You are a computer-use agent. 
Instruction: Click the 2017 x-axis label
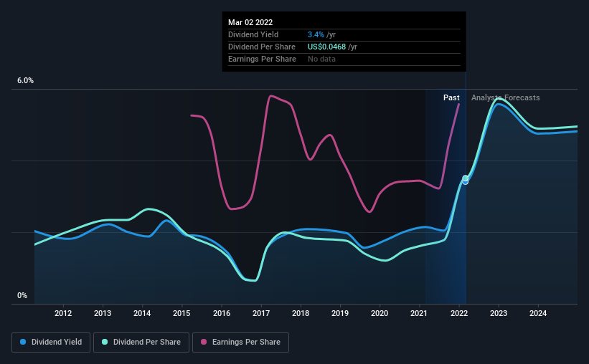(261, 313)
